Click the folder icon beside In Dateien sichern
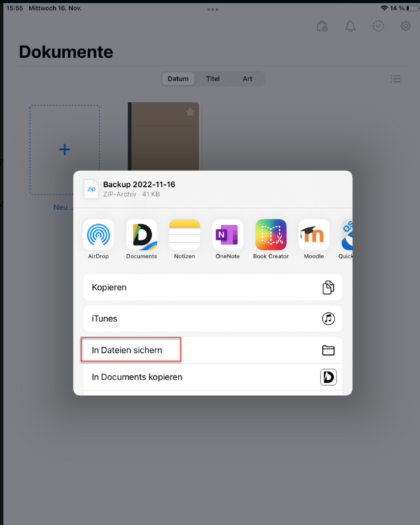 click(328, 350)
